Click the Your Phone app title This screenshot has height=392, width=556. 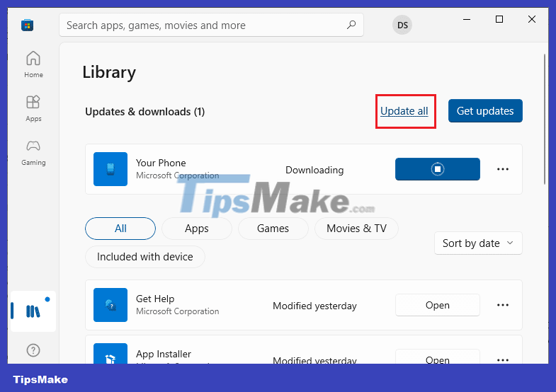point(161,163)
